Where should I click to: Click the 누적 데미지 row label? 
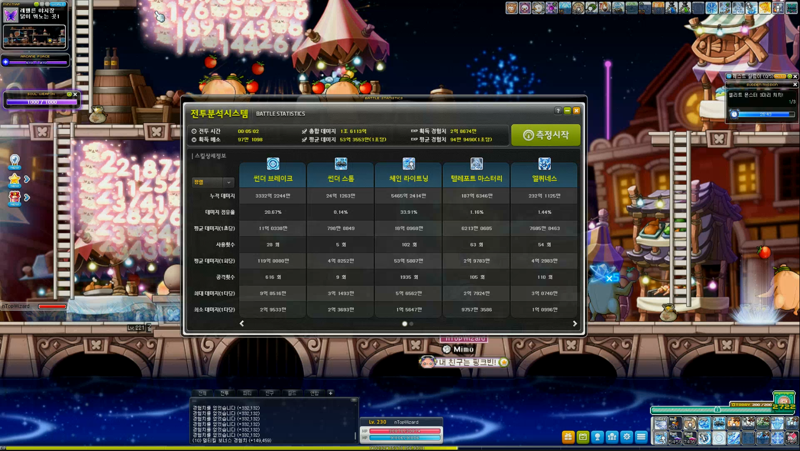[x=222, y=196]
